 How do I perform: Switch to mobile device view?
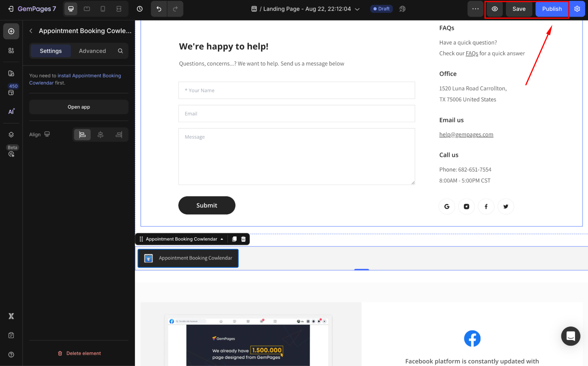click(103, 9)
